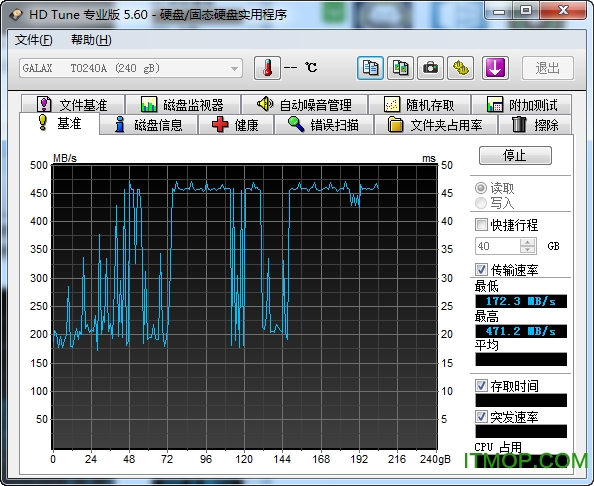The width and height of the screenshot is (594, 486).
Task: Open options with the yellow gears icon
Action: coord(460,68)
